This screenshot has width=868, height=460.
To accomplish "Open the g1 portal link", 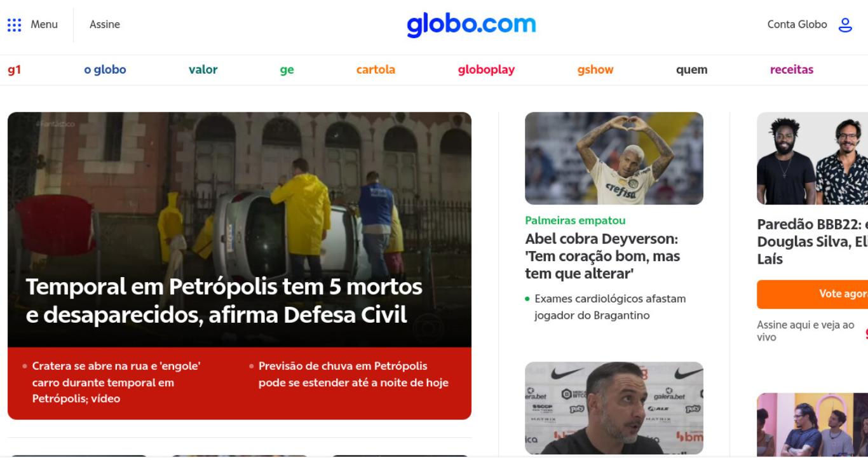I will [x=15, y=70].
